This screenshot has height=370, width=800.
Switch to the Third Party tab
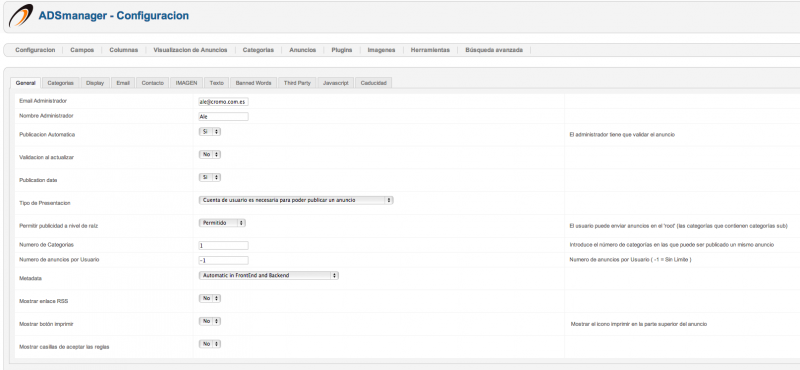pos(297,83)
